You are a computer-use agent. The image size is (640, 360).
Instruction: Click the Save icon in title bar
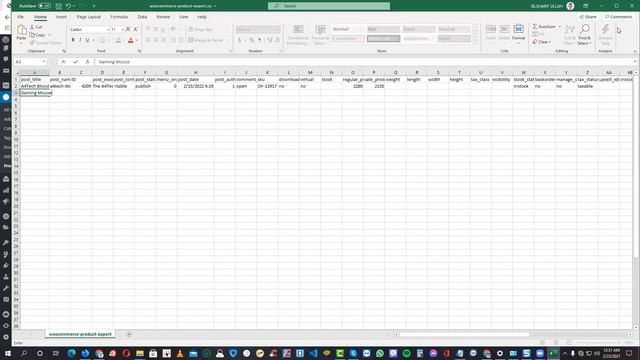59,6
